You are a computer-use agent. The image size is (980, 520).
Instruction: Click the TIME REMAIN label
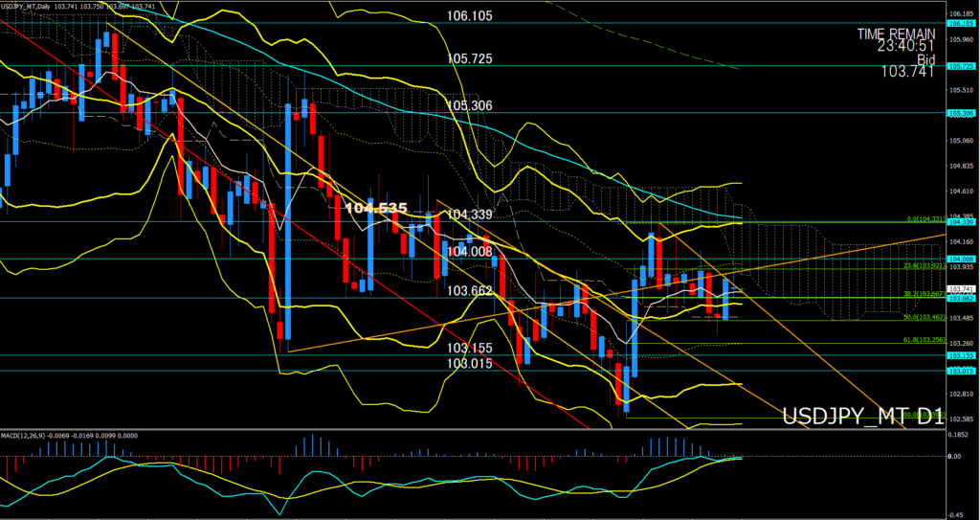point(896,34)
